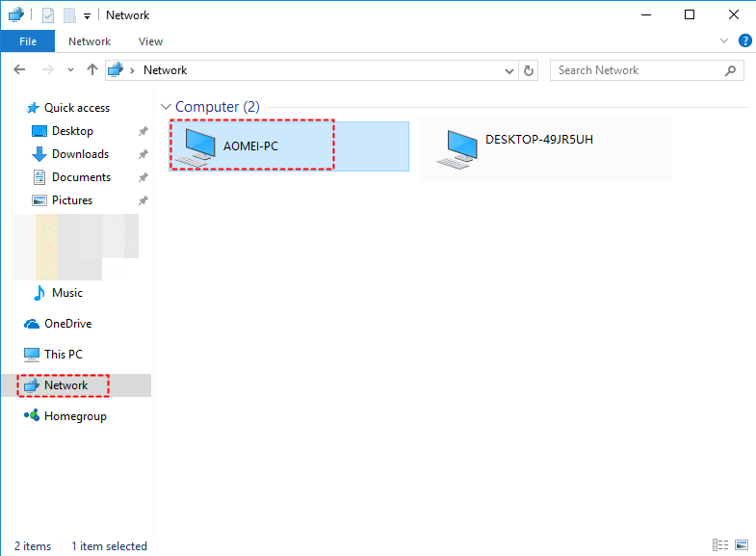This screenshot has width=756, height=556.
Task: Click the pin icon next to Downloads
Action: click(x=143, y=154)
